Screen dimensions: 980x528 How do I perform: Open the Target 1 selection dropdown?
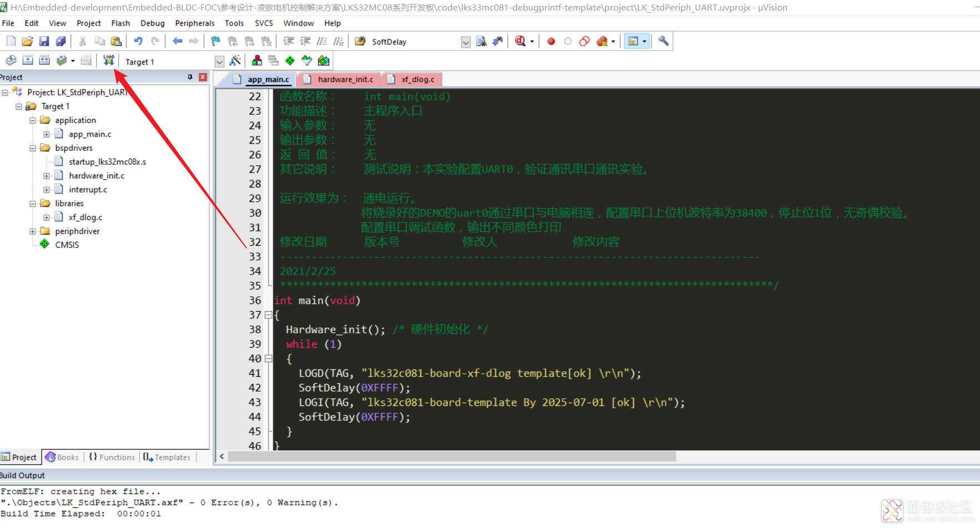(219, 62)
